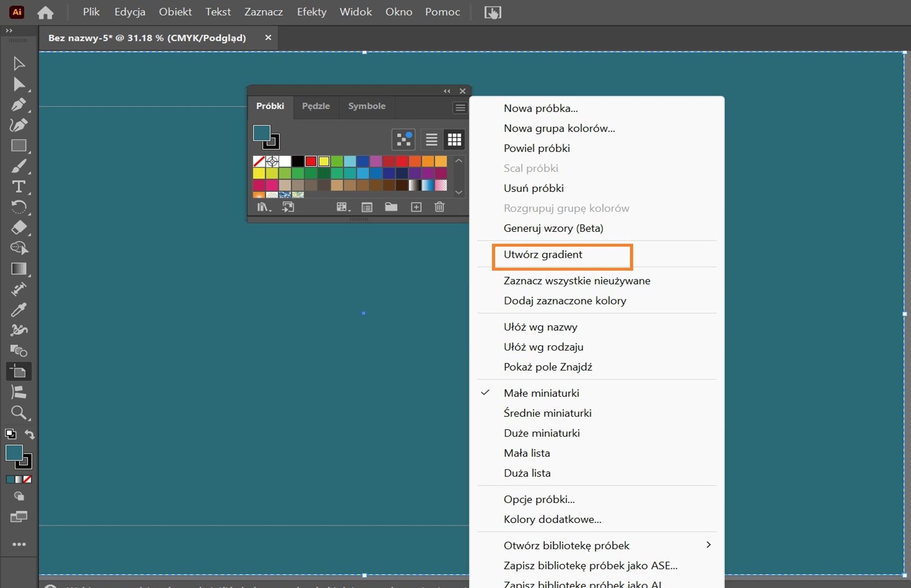Open the Efekty menu
This screenshot has width=911, height=588.
(x=311, y=12)
